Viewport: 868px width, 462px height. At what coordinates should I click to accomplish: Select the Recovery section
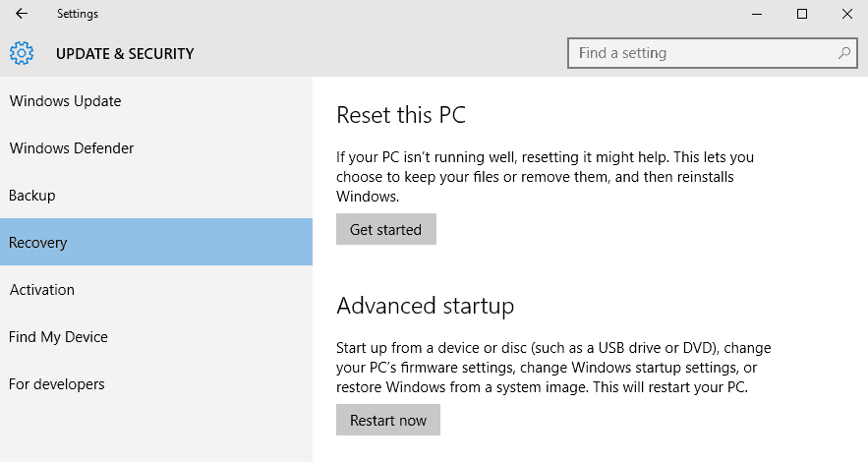tap(156, 242)
